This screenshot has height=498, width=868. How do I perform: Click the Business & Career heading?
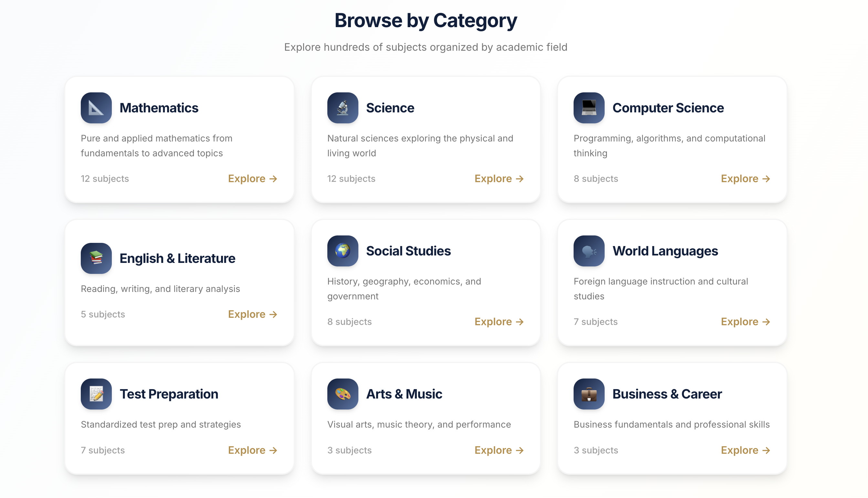point(667,394)
